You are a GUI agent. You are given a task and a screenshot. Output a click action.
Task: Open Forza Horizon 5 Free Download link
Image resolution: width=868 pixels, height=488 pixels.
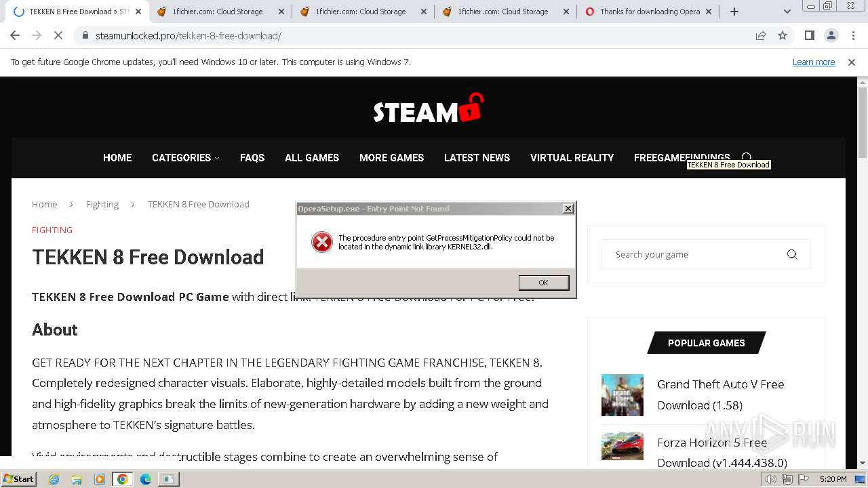pyautogui.click(x=722, y=453)
